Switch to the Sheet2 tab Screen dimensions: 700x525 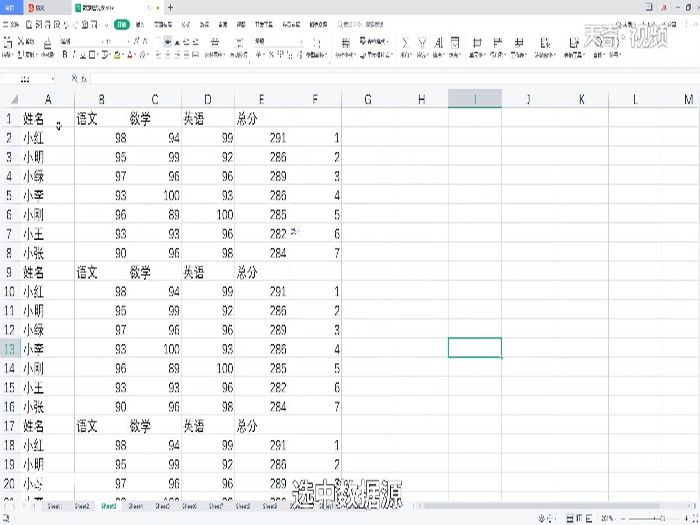point(82,506)
